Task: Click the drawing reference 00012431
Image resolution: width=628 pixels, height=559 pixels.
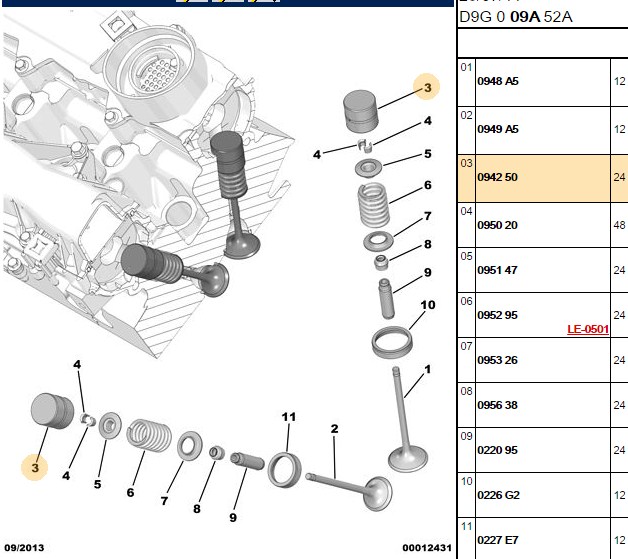Action: pos(427,548)
